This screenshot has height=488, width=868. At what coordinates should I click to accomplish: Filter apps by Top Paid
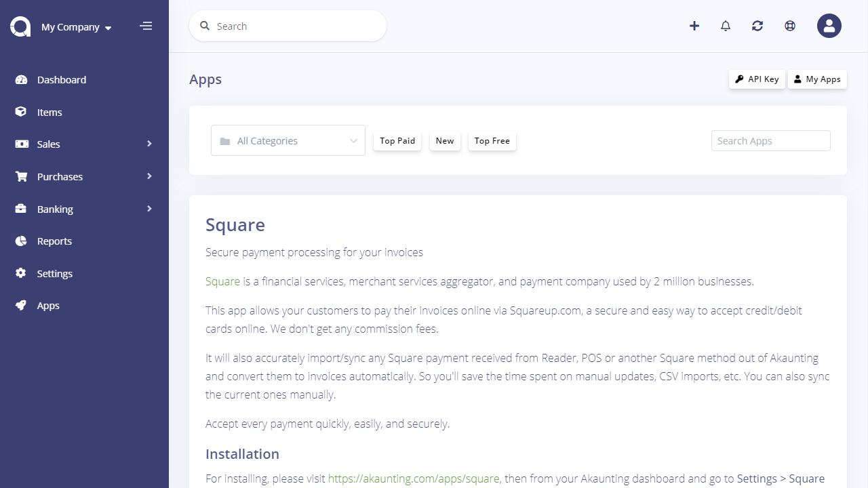397,141
